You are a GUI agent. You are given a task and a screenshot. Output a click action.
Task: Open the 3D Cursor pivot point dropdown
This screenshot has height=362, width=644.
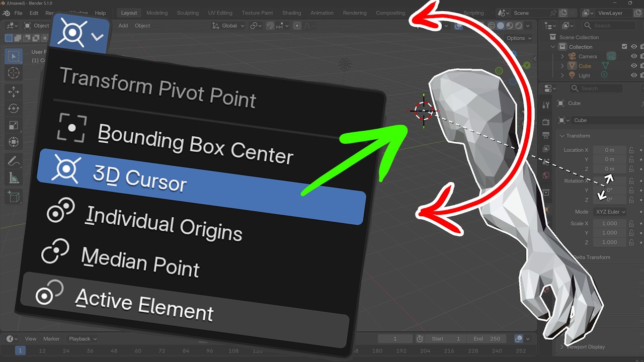point(79,34)
